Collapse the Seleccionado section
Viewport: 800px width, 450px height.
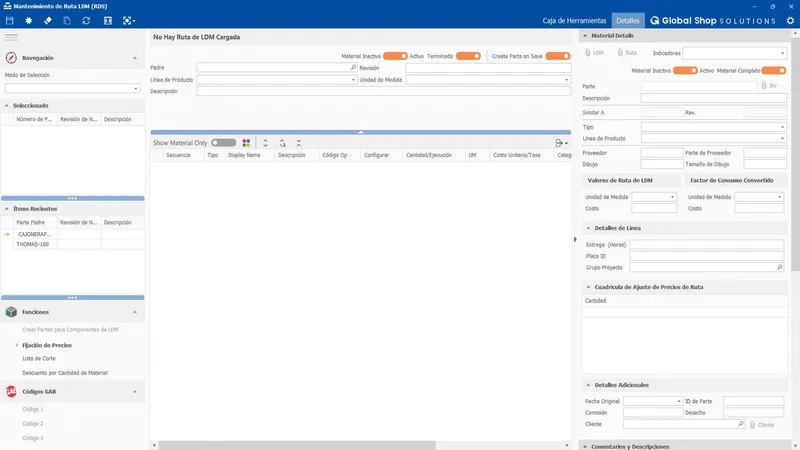(x=7, y=106)
